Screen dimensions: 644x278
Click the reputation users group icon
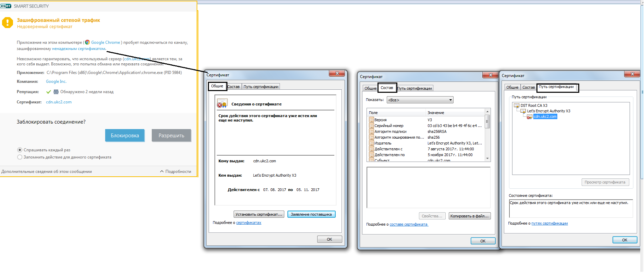pos(56,92)
